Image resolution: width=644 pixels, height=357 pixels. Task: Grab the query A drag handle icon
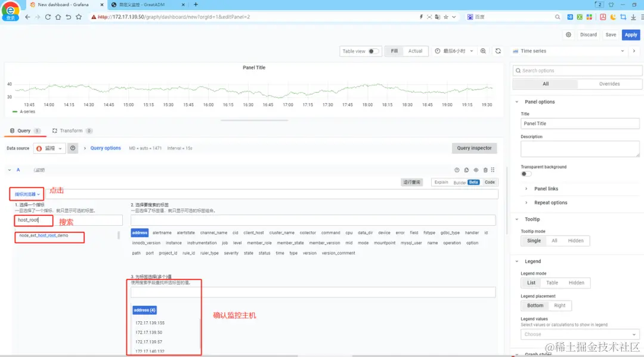point(493,170)
